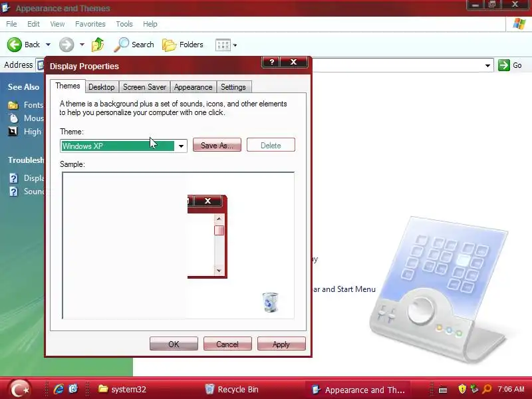Open Search with the magnifier icon
The image size is (532, 399).
click(134, 45)
